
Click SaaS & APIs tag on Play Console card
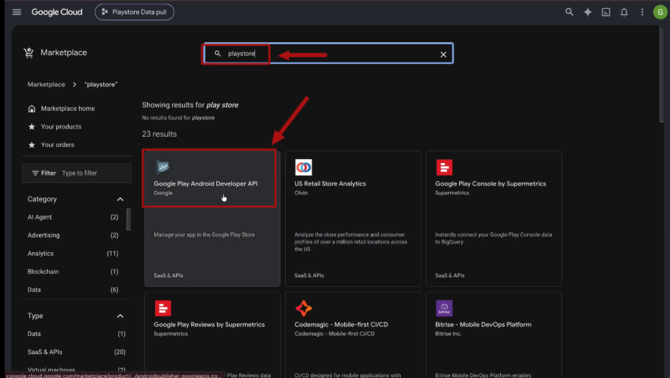pyautogui.click(x=450, y=275)
